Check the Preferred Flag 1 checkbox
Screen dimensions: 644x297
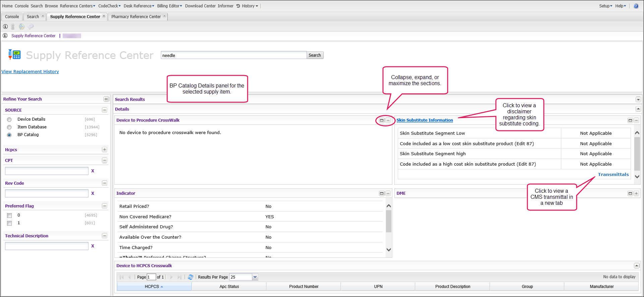9,223
